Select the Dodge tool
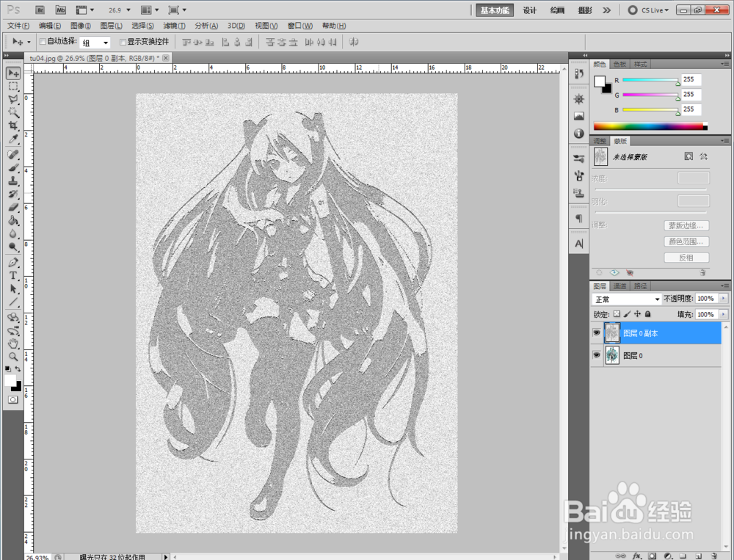Image resolution: width=734 pixels, height=560 pixels. (13, 247)
